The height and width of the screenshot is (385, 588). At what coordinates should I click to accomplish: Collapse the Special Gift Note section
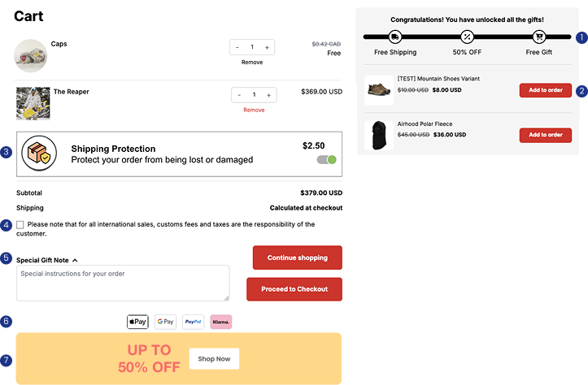pos(75,260)
